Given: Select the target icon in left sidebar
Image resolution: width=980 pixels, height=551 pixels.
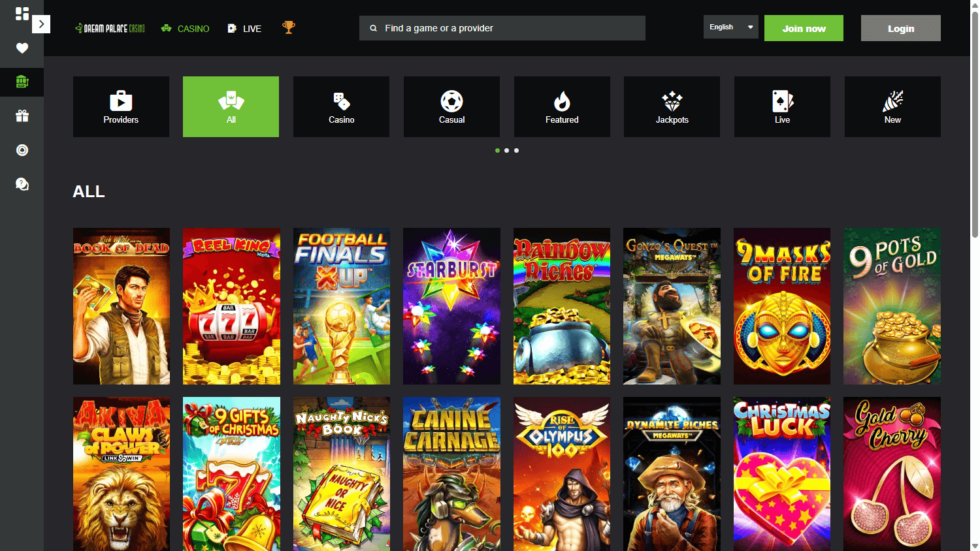Looking at the screenshot, I should click(22, 150).
